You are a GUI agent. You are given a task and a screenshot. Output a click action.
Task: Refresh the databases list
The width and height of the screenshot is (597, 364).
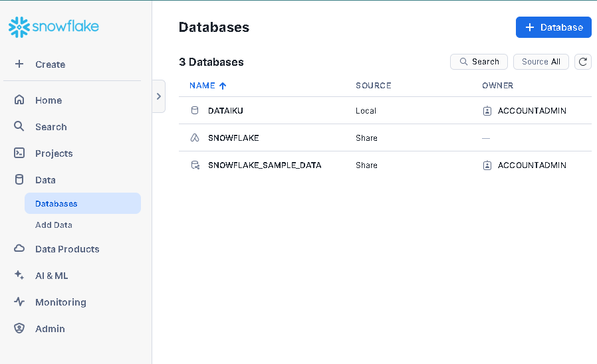582,62
